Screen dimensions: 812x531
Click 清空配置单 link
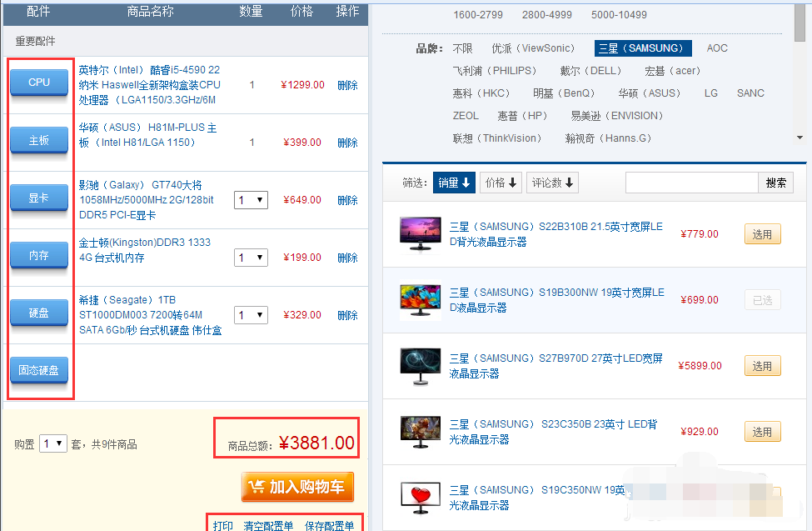tap(268, 525)
